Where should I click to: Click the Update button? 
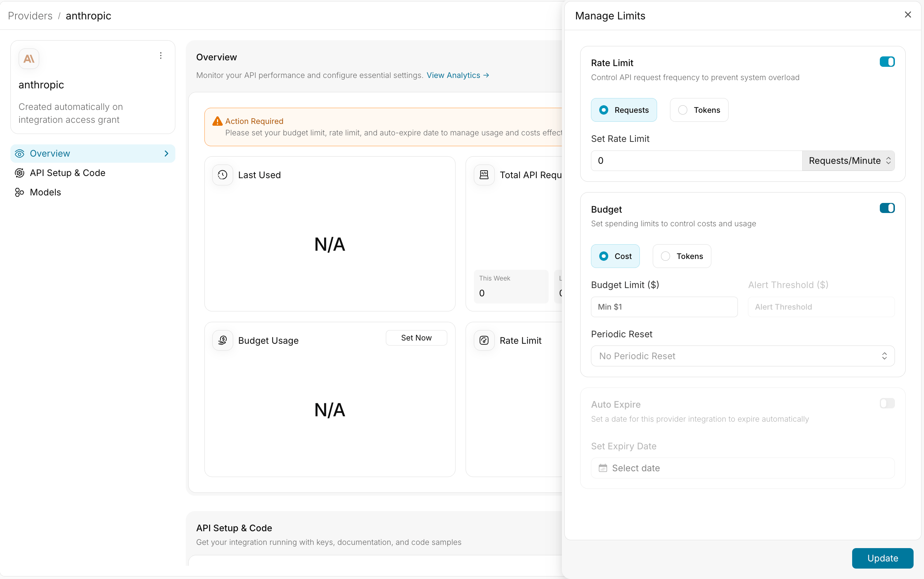coord(882,558)
